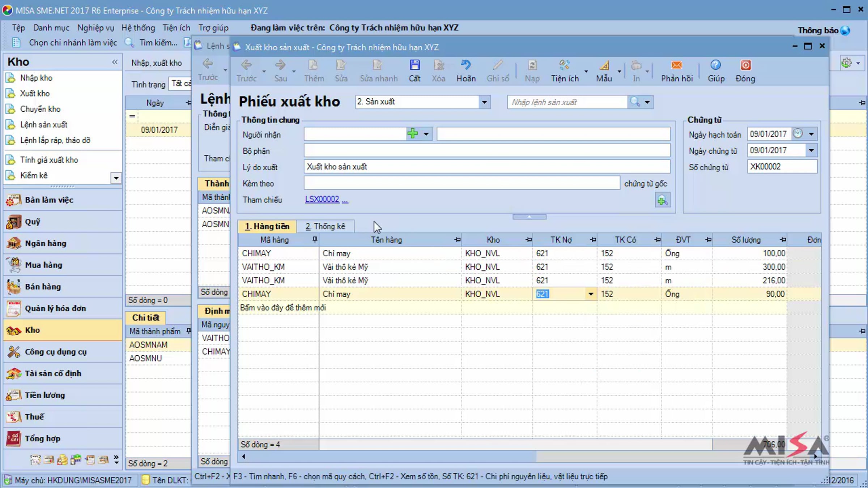Click the settings gear icon at top right

click(x=846, y=63)
